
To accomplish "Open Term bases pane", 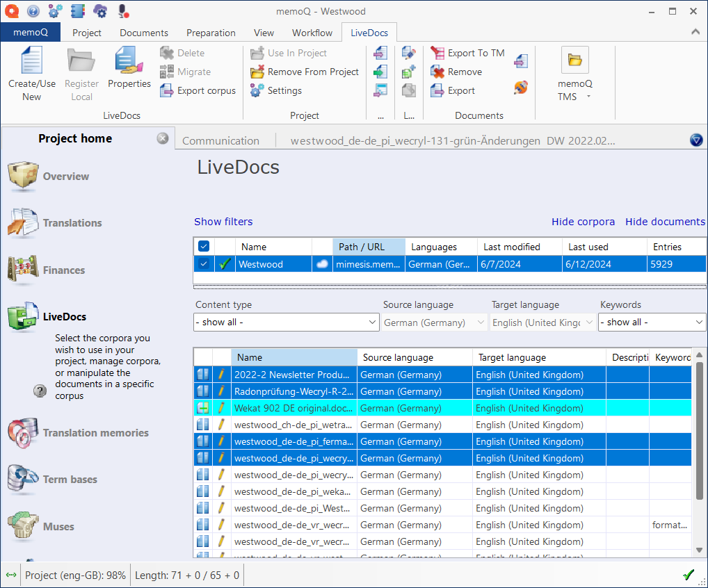I will point(52,480).
